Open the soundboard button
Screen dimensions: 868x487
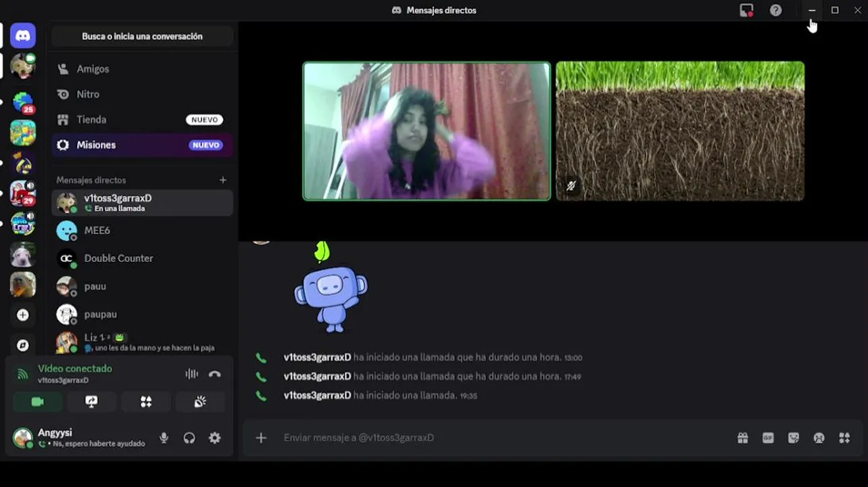click(200, 402)
